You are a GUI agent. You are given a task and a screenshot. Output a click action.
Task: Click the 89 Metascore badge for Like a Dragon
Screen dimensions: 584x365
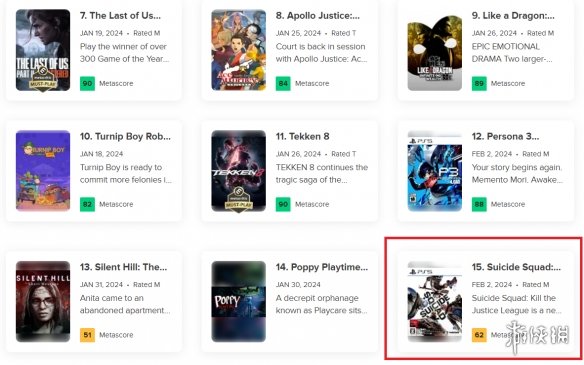tap(479, 83)
